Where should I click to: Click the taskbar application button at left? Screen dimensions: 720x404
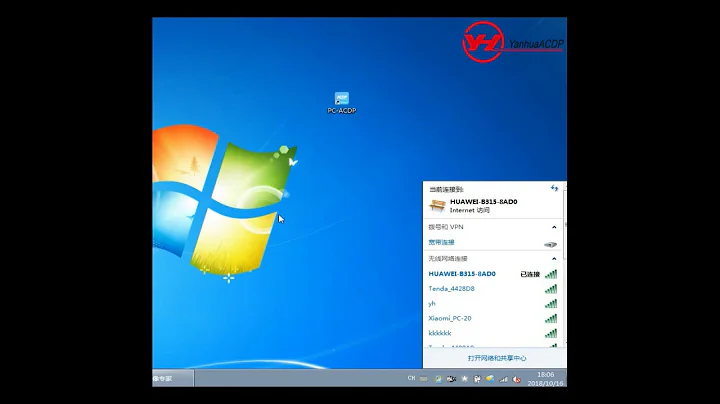coord(173,378)
